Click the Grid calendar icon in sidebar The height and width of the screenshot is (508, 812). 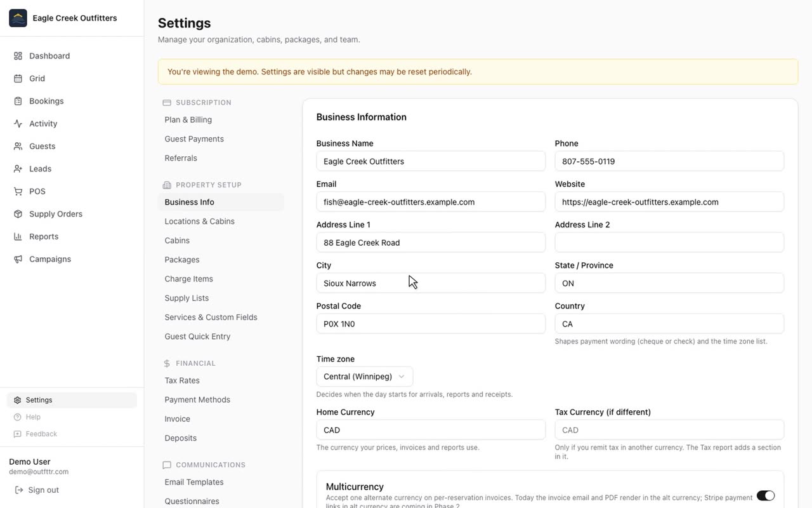pos(18,79)
